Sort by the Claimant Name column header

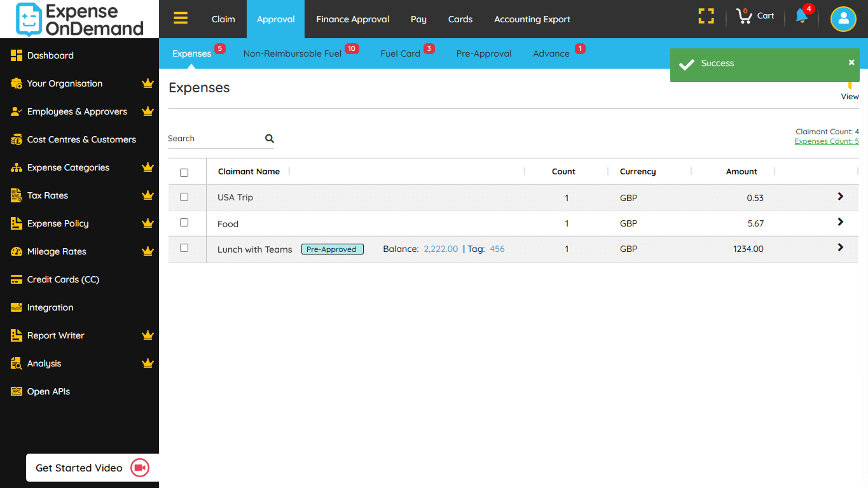[x=249, y=171]
